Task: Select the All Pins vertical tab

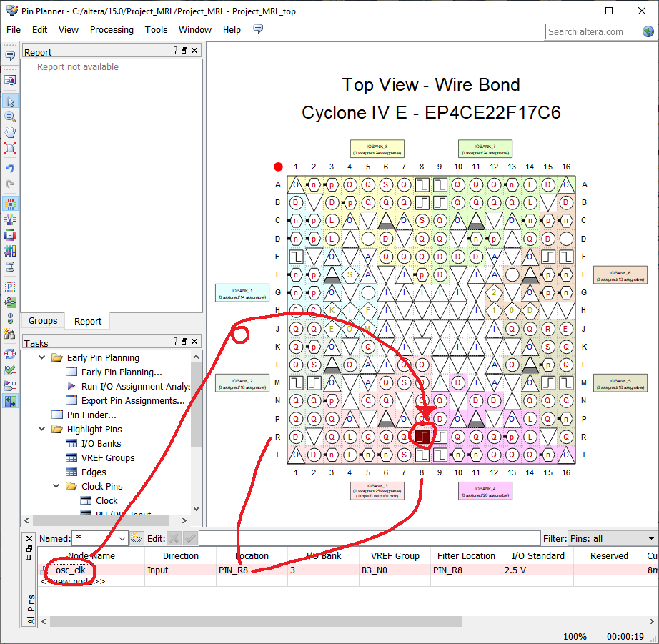Action: coord(31,609)
